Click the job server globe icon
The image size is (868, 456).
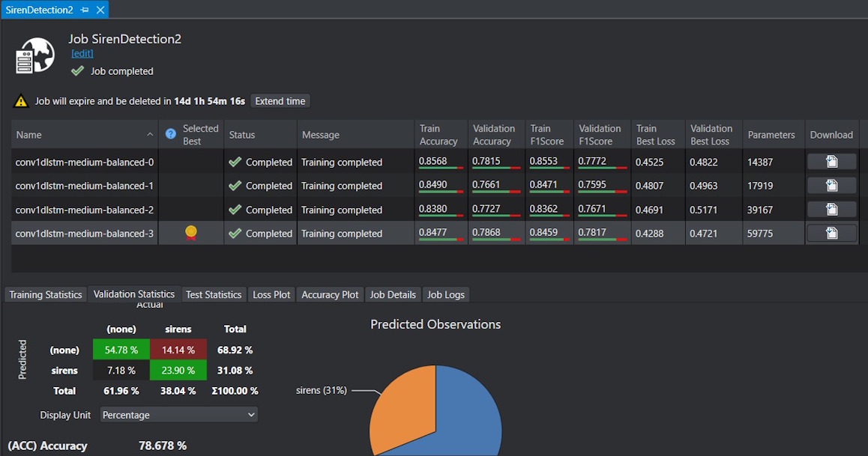click(35, 56)
